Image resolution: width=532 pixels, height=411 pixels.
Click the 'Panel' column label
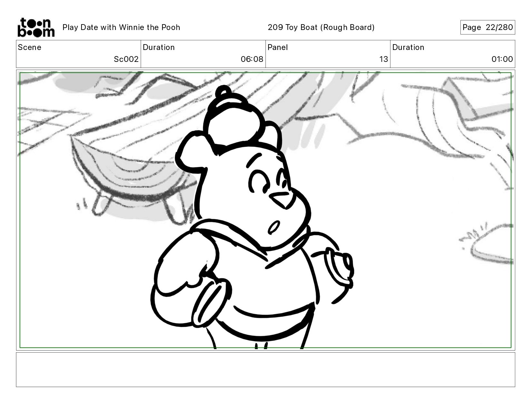tap(278, 47)
